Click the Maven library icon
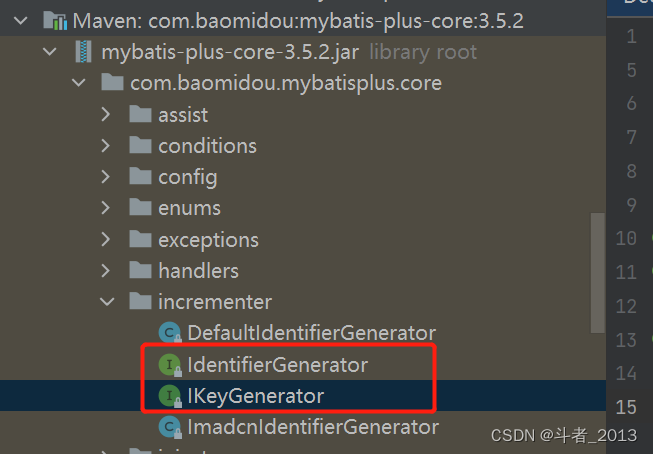The height and width of the screenshot is (454, 653). pos(55,19)
